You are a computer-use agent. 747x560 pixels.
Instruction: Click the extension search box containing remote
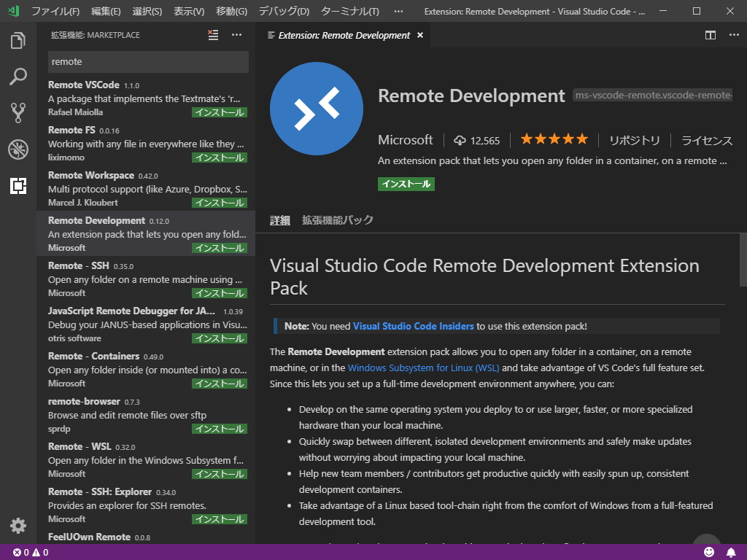[x=148, y=62]
